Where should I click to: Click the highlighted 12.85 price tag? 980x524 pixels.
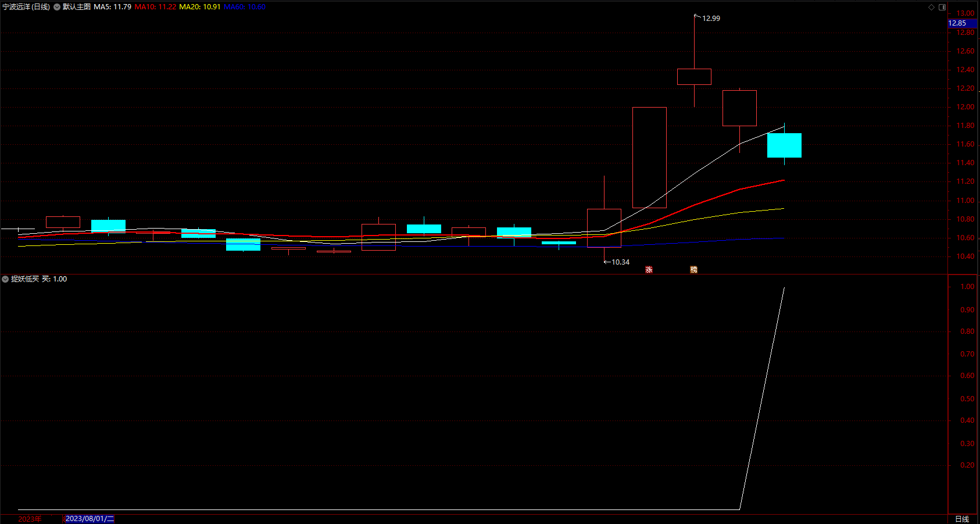coord(963,23)
